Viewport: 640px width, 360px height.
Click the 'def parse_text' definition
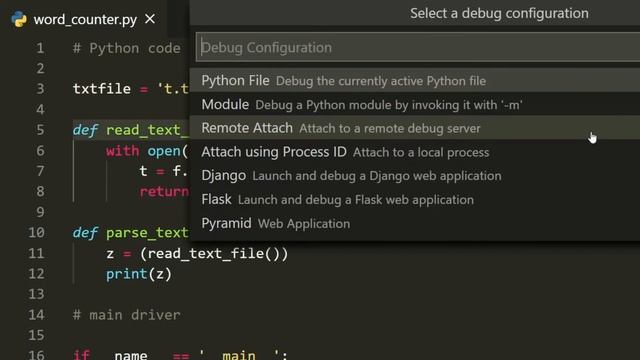pos(131,233)
